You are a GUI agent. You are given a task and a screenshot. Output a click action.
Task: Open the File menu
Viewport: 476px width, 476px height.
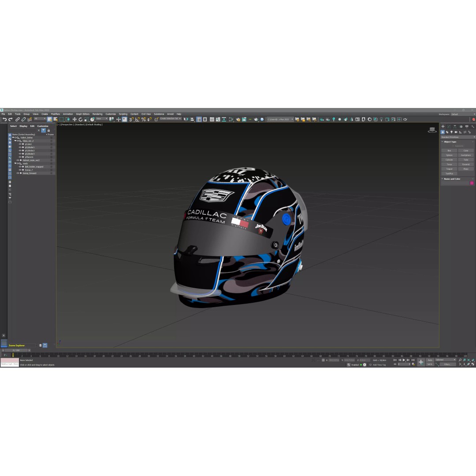tap(4, 114)
